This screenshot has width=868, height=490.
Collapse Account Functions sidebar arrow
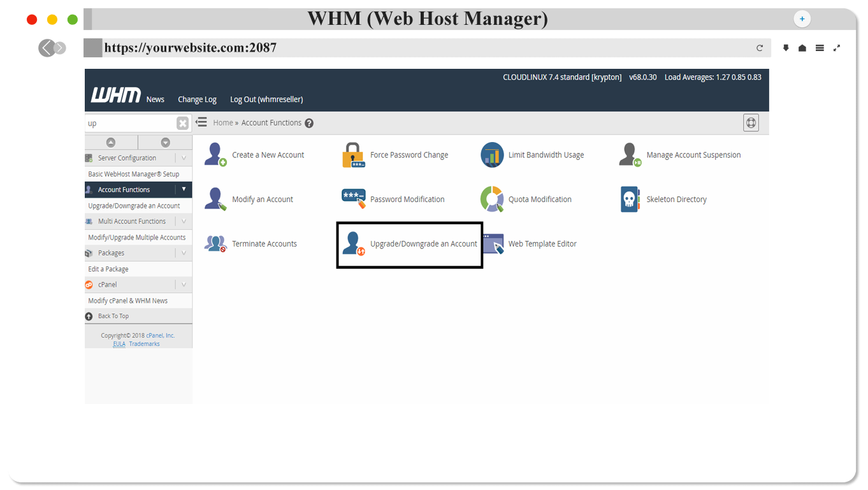(184, 189)
